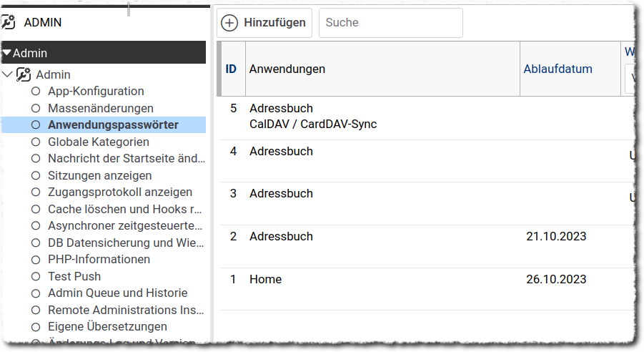Collapse the Admin tree node chevron

(x=7, y=74)
